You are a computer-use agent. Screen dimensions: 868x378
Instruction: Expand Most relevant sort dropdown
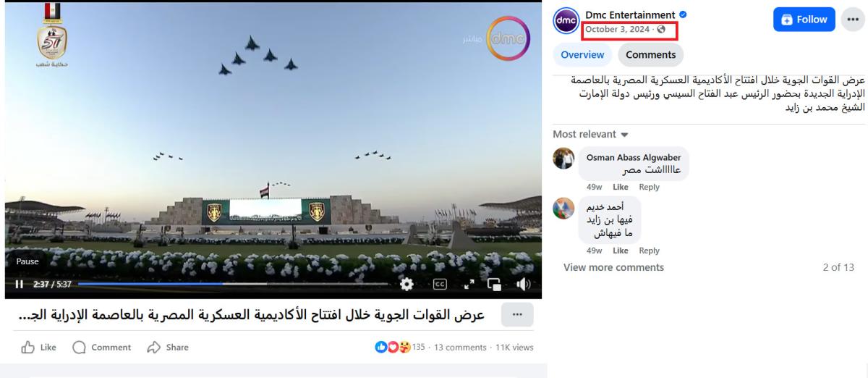[x=591, y=134]
